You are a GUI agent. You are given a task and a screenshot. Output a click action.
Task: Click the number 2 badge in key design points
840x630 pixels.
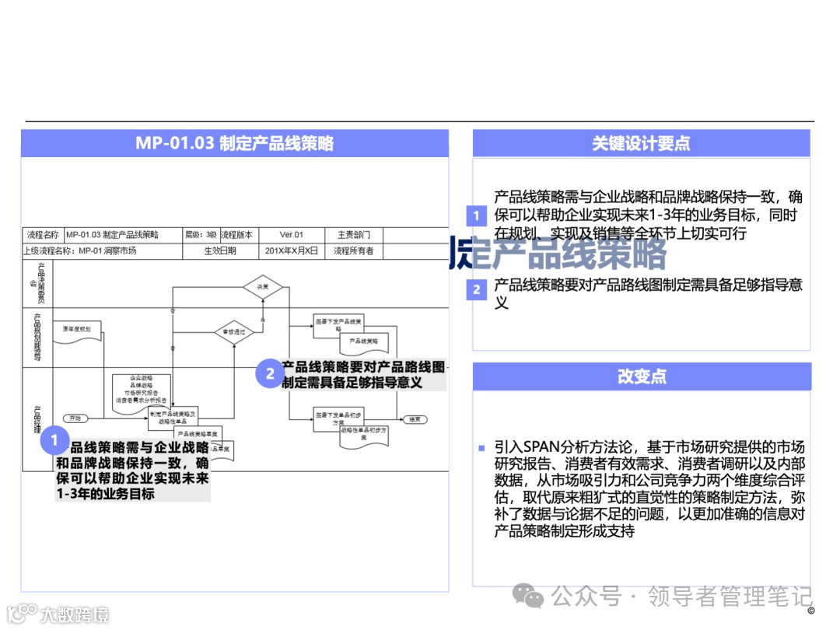477,290
